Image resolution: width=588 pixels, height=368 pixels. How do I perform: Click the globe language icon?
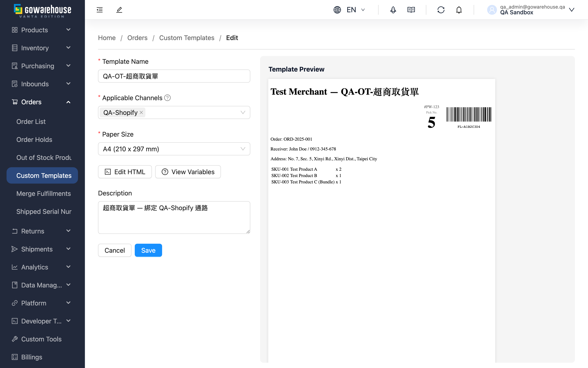coord(337,10)
